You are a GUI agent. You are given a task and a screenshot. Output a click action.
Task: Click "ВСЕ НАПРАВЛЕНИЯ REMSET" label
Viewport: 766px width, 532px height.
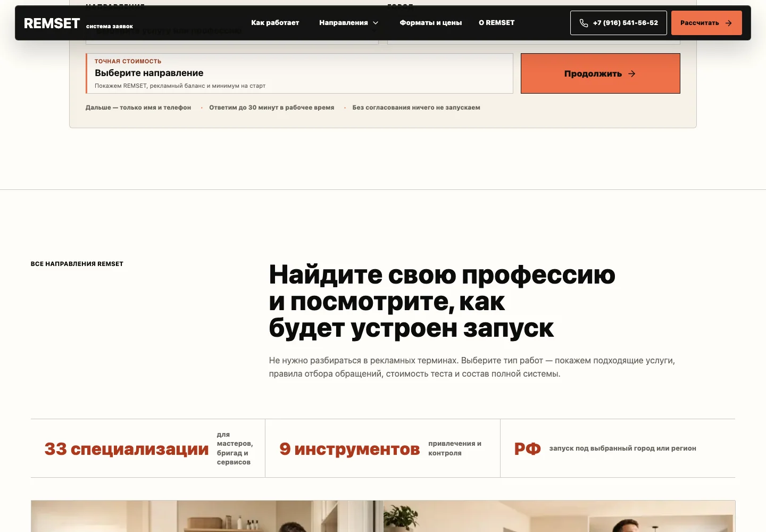[77, 264]
